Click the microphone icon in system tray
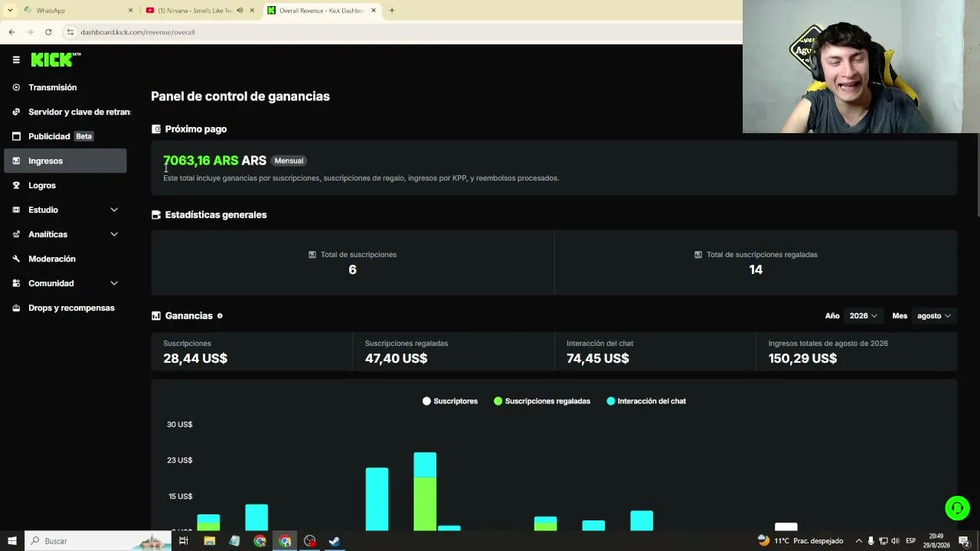Screen dimensions: 980x551 tap(871, 541)
